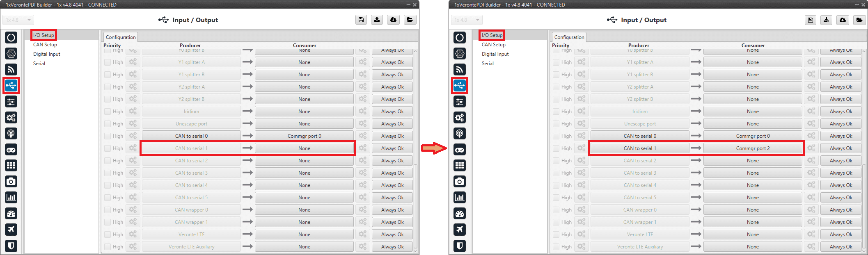Toggle High priority checkbox for Veronte LTE row, left window
The width and height of the screenshot is (868, 255).
[108, 235]
